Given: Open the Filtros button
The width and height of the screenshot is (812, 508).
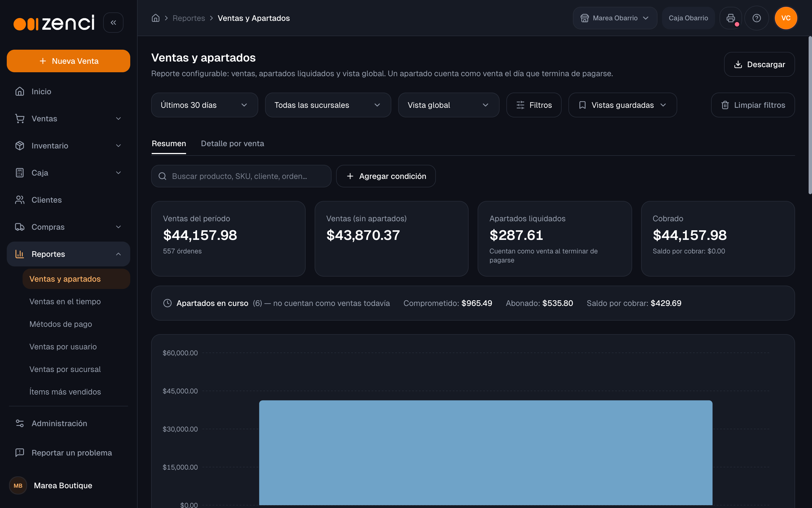Looking at the screenshot, I should click(x=534, y=105).
